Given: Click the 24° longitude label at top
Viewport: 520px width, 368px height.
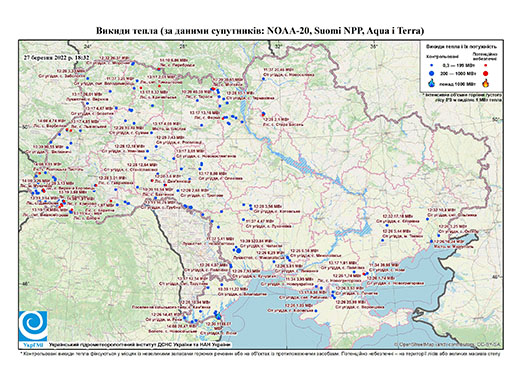Looking at the screenshot, I should (x=87, y=46).
